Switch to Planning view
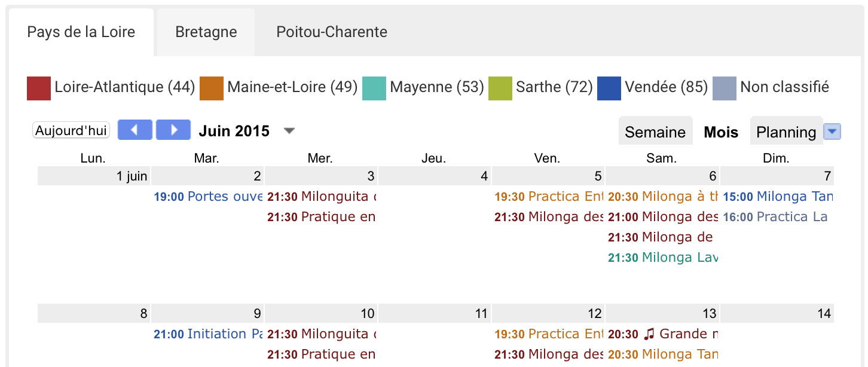 point(786,132)
